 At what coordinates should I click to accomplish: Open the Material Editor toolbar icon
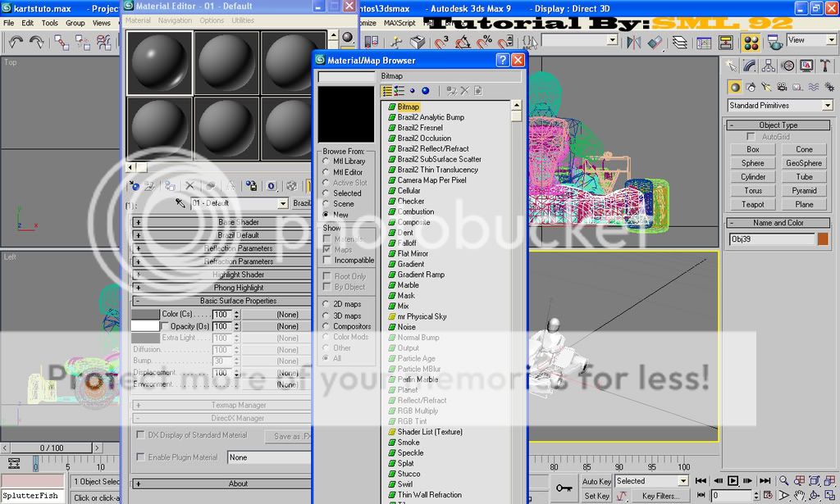point(751,43)
